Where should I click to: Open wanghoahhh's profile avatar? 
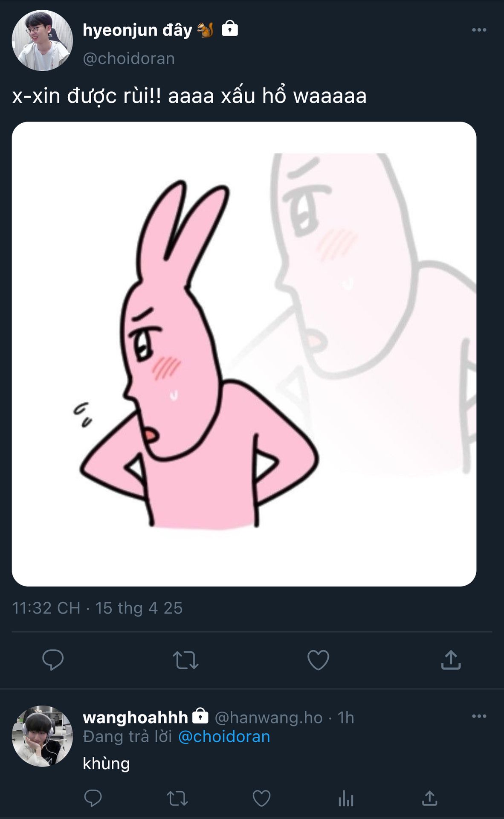[x=42, y=736]
